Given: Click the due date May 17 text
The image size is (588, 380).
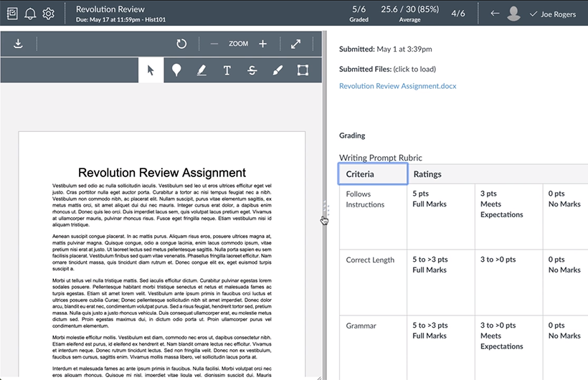Looking at the screenshot, I should pos(120,19).
